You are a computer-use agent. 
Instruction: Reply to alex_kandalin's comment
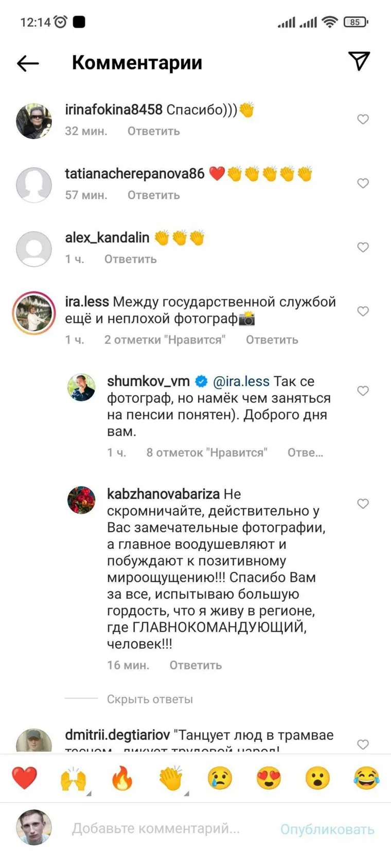(130, 260)
